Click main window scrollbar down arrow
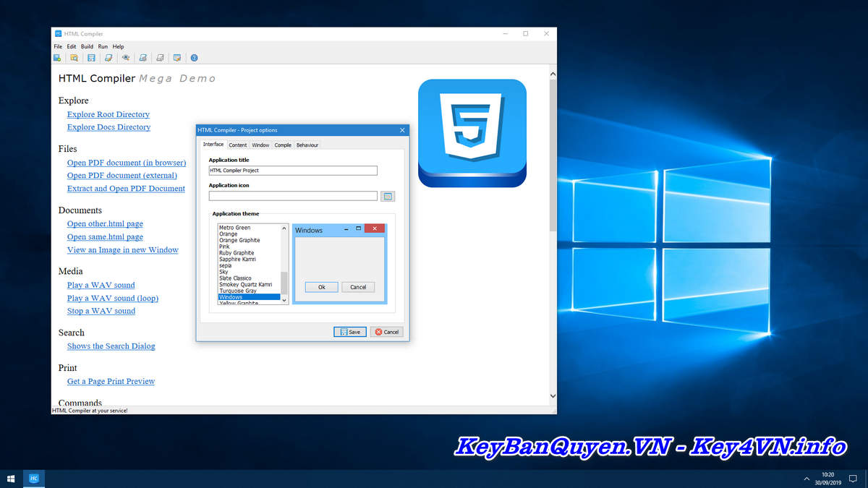Image resolution: width=868 pixels, height=488 pixels. [553, 395]
